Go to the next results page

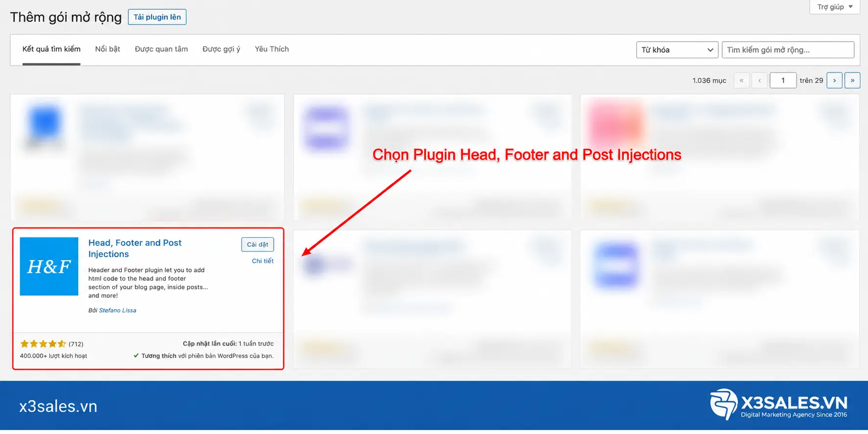tap(834, 80)
